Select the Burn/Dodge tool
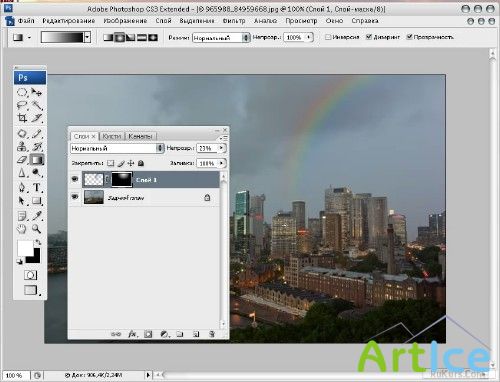500x382 pixels. tap(37, 173)
